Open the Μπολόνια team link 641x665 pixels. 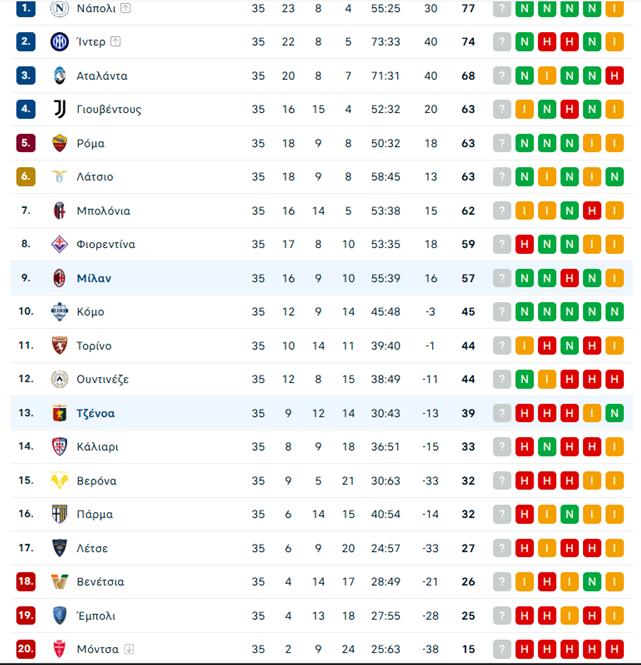(x=104, y=211)
